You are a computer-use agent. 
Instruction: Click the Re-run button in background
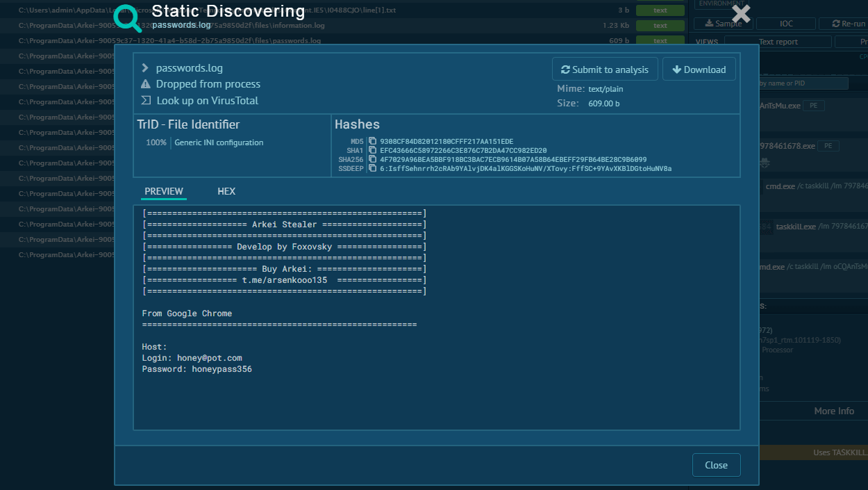[x=844, y=24]
